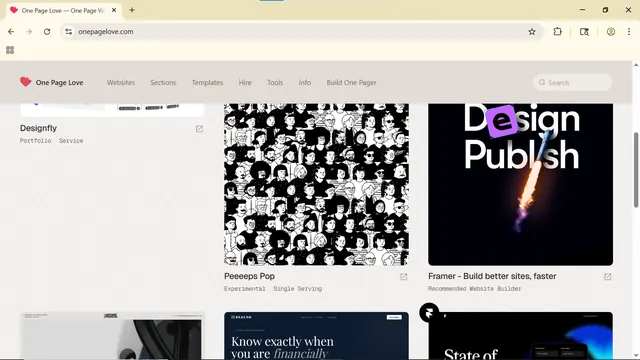Screen dimensions: 640x360
Task: Open the Info menu
Action: (304, 82)
